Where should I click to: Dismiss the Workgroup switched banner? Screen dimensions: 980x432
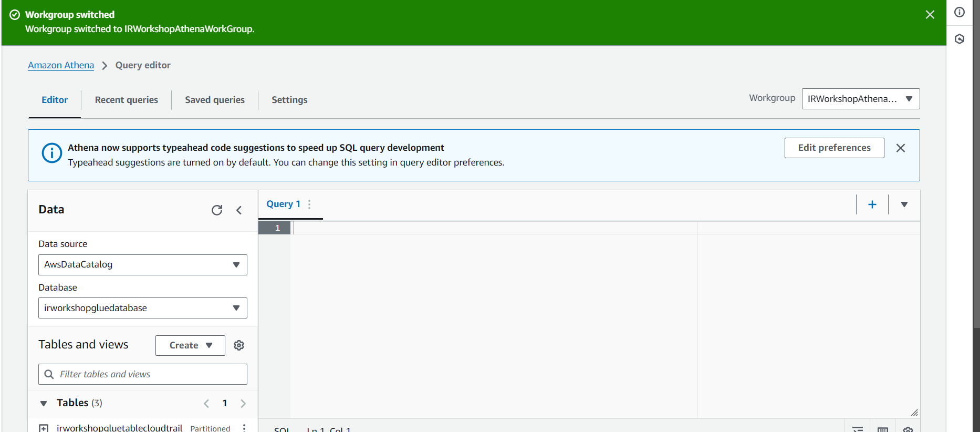[930, 15]
